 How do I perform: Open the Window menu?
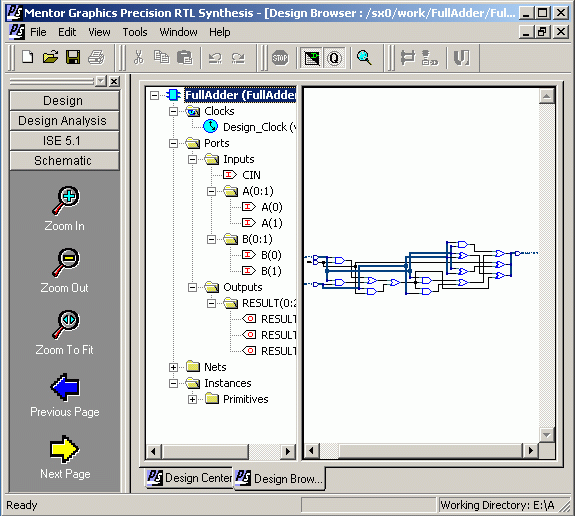tap(178, 32)
